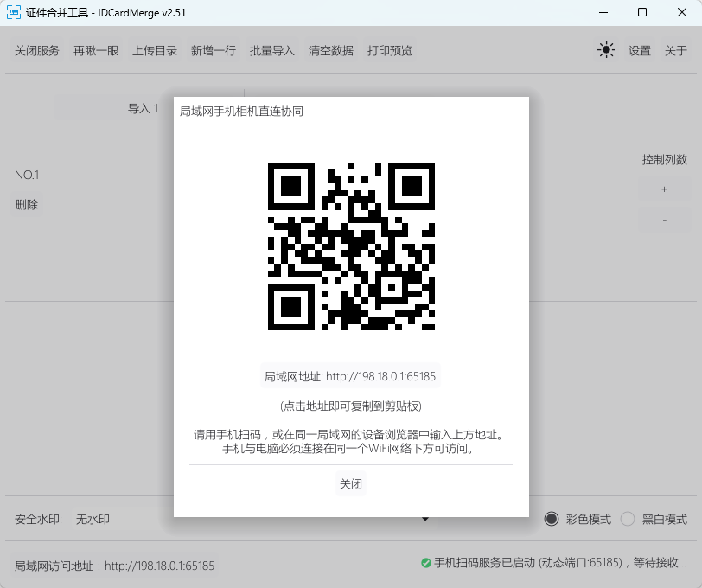Screen dimensions: 702x588
Task: Open the 关于 about page
Action: [675, 51]
